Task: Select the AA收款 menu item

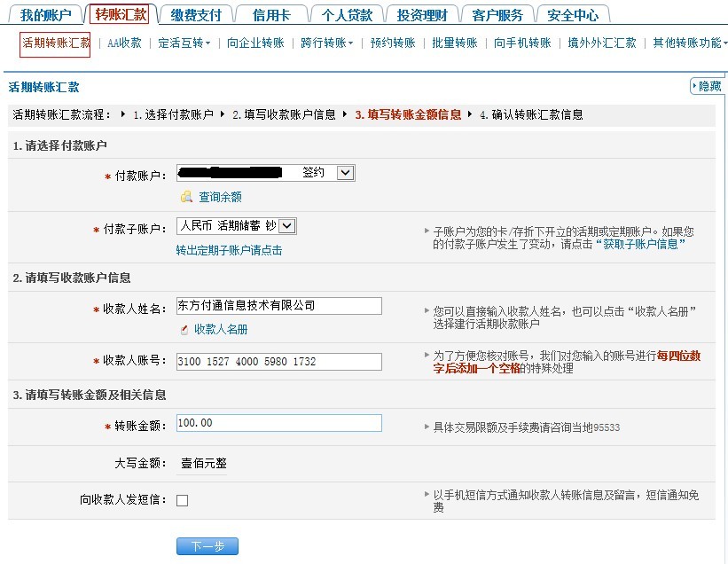Action: [124, 43]
